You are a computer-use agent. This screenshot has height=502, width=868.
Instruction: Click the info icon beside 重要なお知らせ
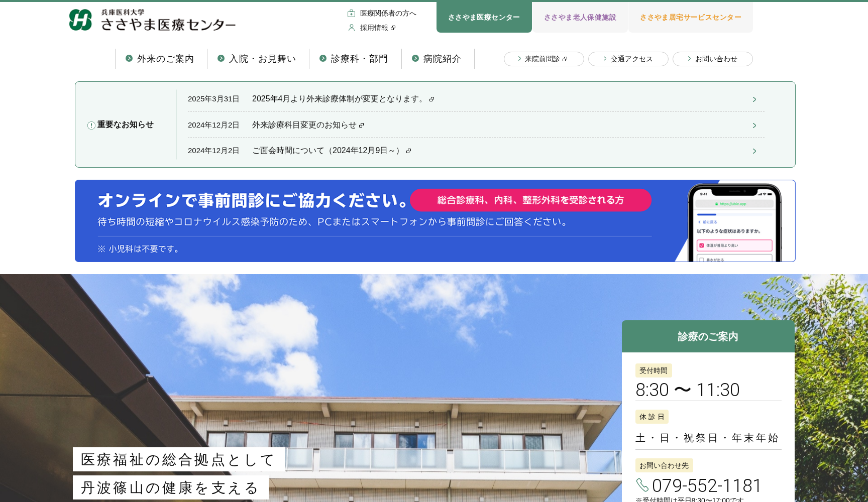pyautogui.click(x=91, y=125)
